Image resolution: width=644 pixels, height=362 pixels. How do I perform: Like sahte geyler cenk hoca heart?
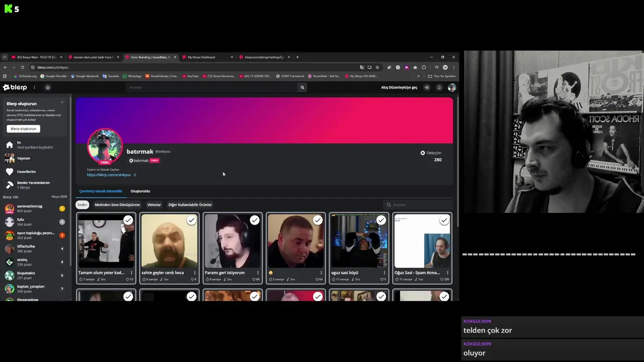pyautogui.click(x=192, y=279)
